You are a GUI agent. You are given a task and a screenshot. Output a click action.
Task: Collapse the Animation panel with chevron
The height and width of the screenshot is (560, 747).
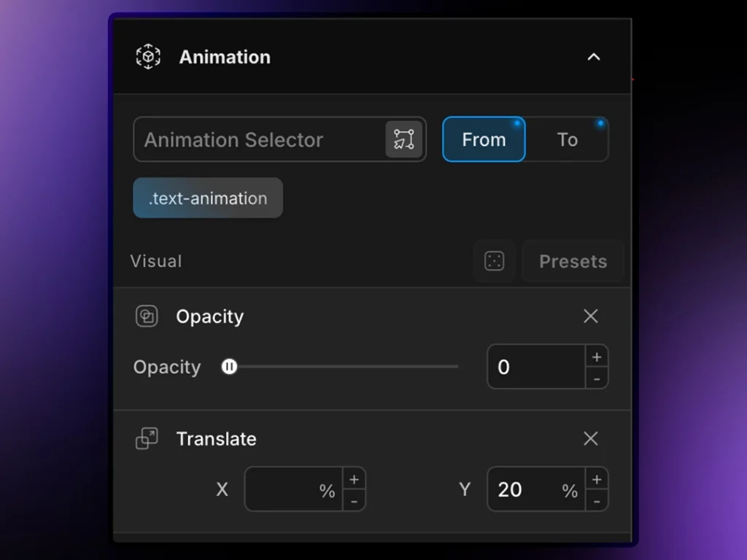tap(594, 57)
